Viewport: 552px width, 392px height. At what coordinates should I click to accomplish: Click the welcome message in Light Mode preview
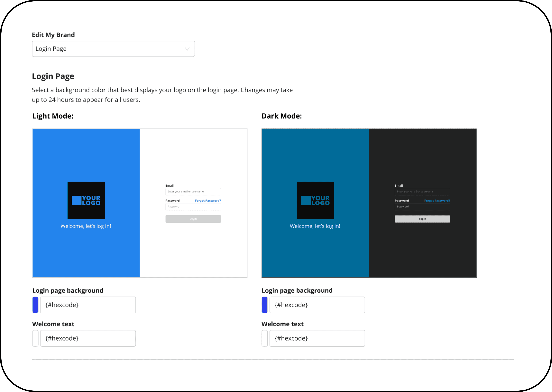[86, 226]
